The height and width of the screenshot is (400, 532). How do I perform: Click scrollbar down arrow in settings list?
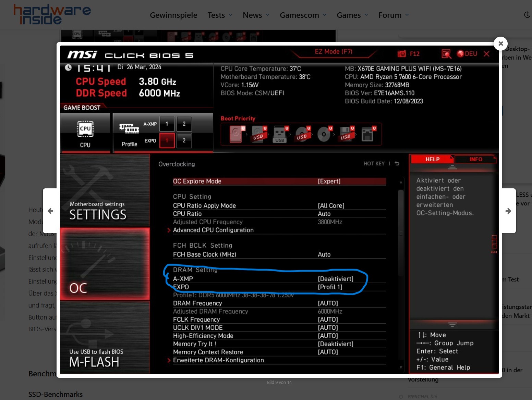401,367
